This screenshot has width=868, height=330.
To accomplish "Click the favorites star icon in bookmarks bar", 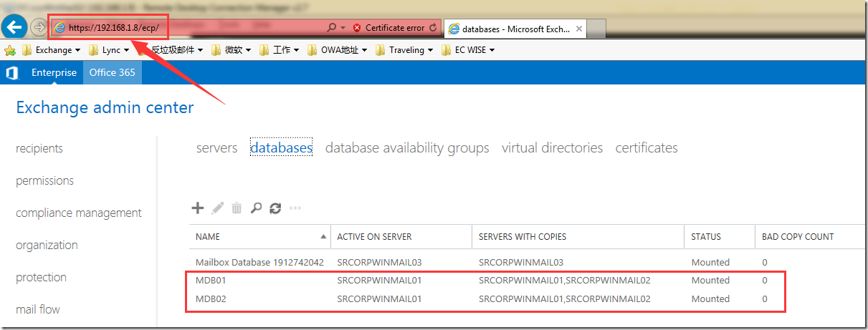I will (10, 50).
